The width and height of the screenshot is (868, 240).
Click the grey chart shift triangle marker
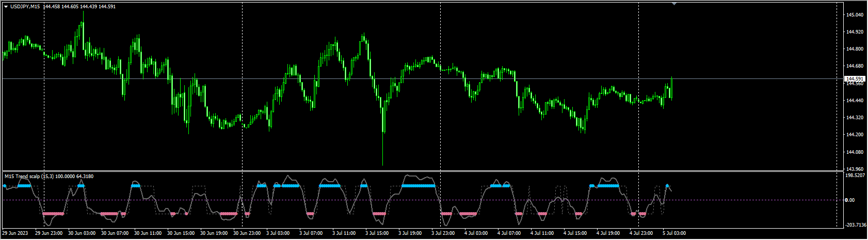(673, 4)
